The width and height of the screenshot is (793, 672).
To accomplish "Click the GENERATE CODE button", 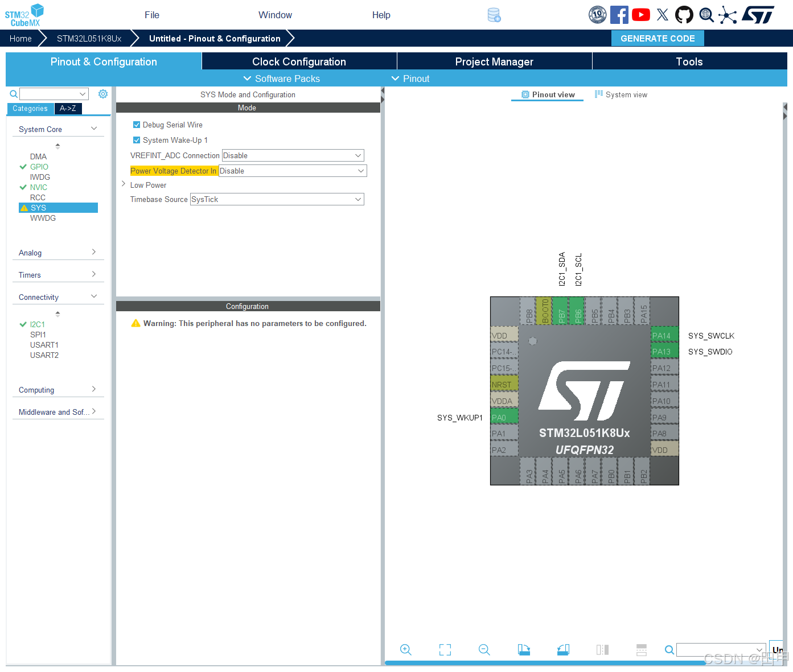I will [658, 38].
